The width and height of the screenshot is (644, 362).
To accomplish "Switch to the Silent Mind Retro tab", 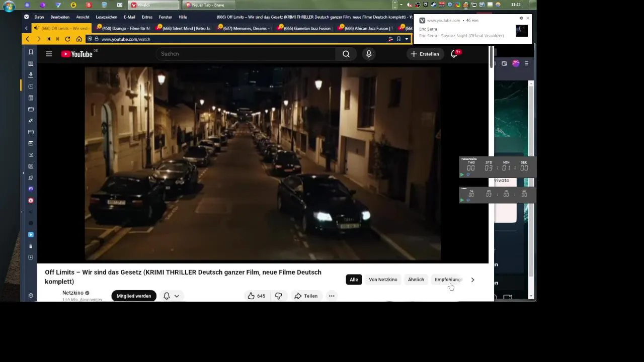I will click(183, 28).
